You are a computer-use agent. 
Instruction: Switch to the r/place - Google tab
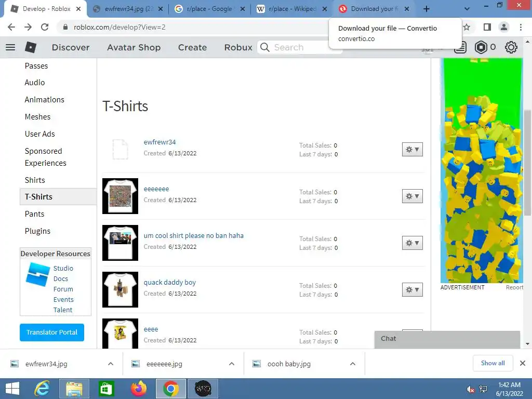coord(210,9)
